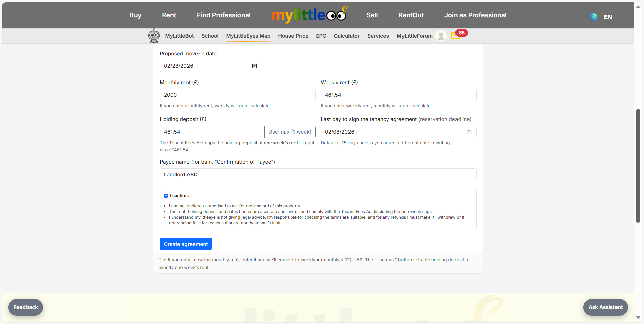Switch to the House Price tab
Viewport: 644px width, 324px height.
pos(293,36)
